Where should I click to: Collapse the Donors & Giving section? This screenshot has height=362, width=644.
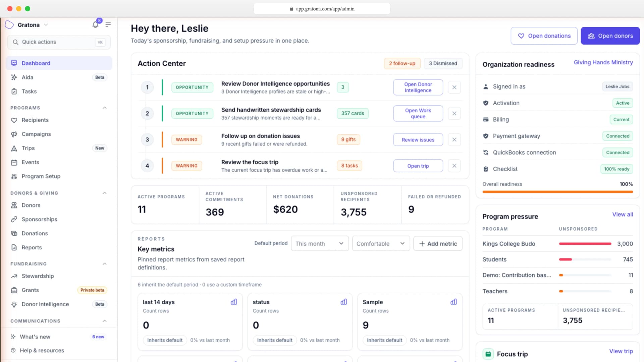click(104, 193)
